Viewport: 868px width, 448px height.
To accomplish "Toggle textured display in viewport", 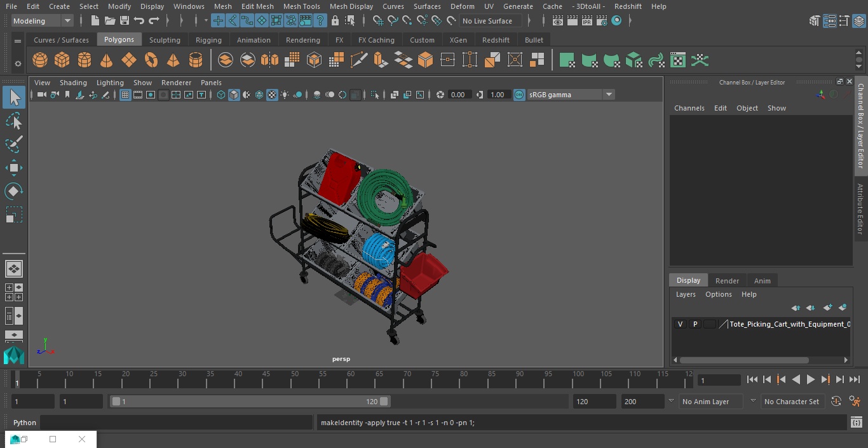I will [x=272, y=95].
